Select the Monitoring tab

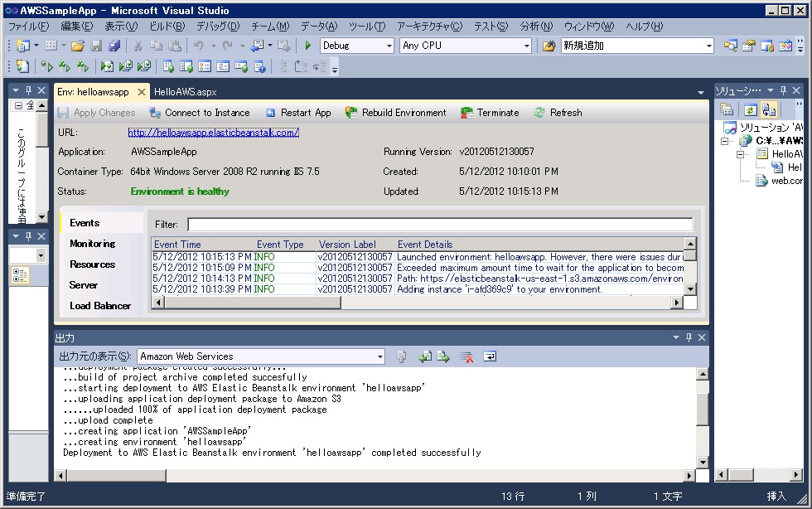click(93, 244)
